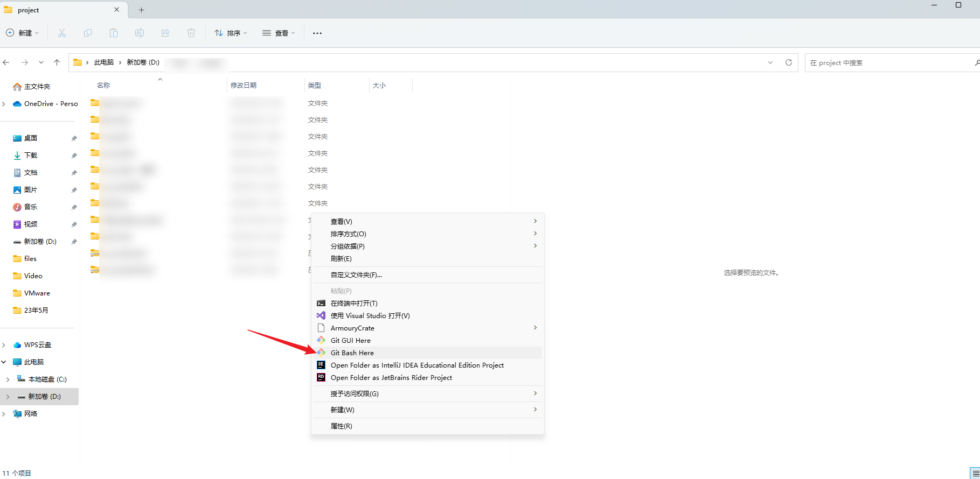Click the terminal icon in context menu
980x479 pixels.
(321, 303)
